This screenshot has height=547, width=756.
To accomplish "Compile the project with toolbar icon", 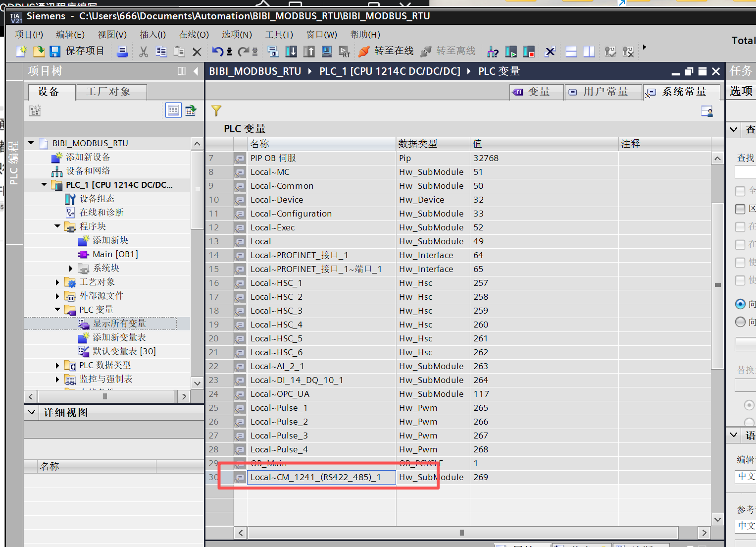I will pyautogui.click(x=273, y=52).
